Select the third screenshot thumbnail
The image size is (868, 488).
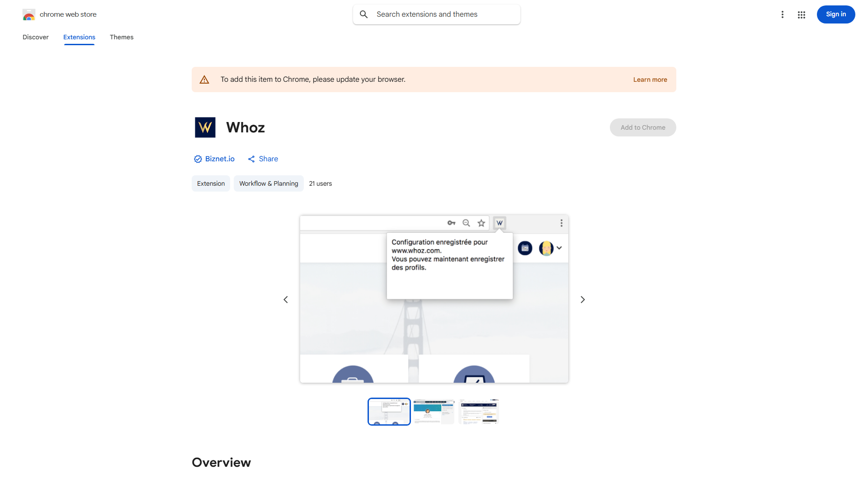coord(478,411)
